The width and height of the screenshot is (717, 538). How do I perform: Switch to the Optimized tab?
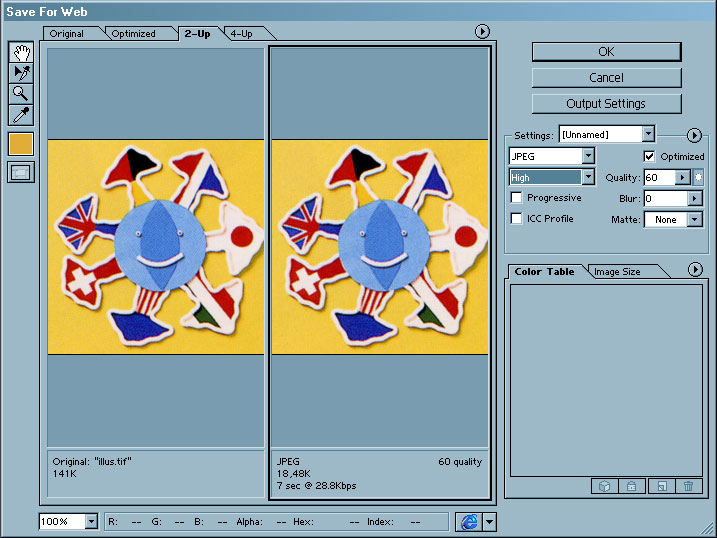point(134,34)
